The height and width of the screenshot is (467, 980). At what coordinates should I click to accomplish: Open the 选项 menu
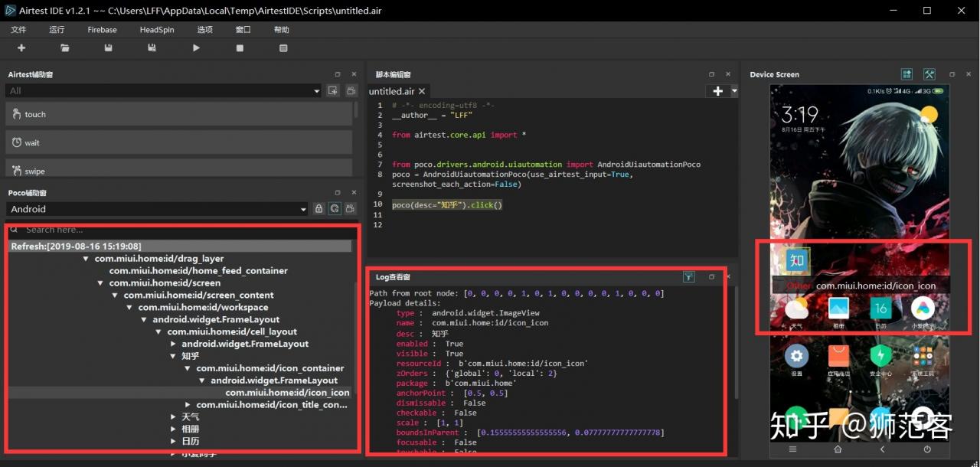click(x=204, y=30)
